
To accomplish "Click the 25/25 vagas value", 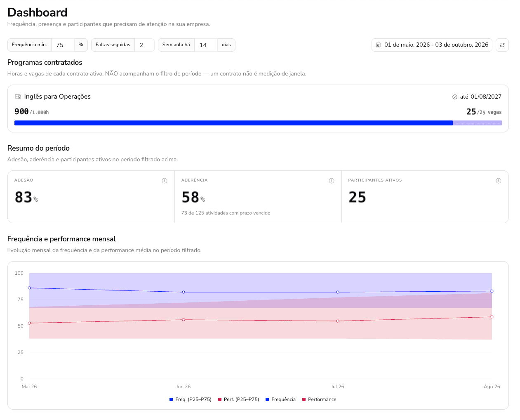I will [x=484, y=112].
